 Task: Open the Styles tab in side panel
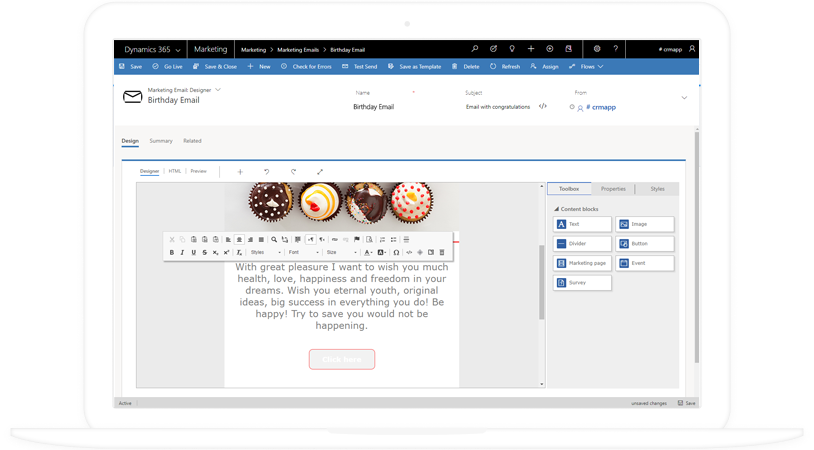[x=657, y=189]
